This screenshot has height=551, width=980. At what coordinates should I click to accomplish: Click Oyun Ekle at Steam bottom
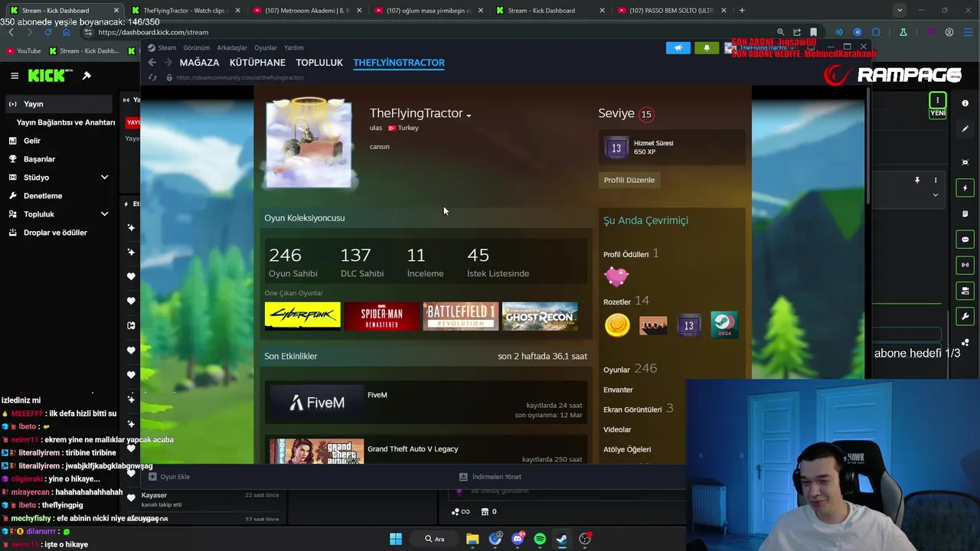click(x=169, y=477)
